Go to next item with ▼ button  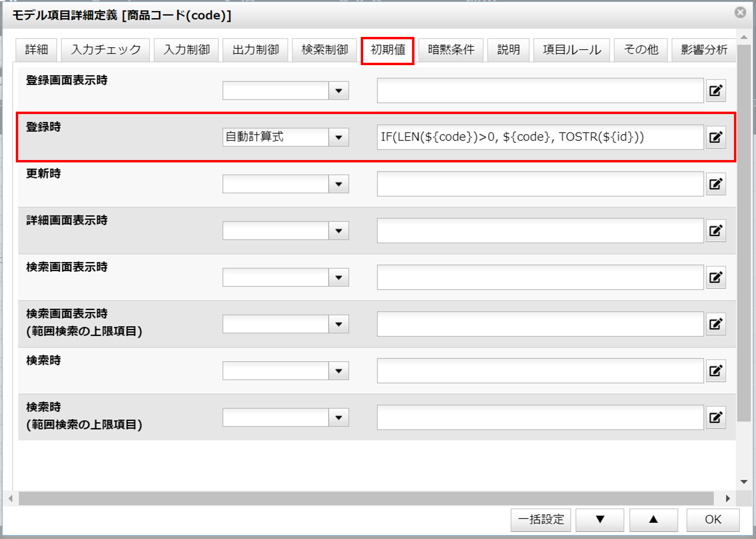point(600,520)
